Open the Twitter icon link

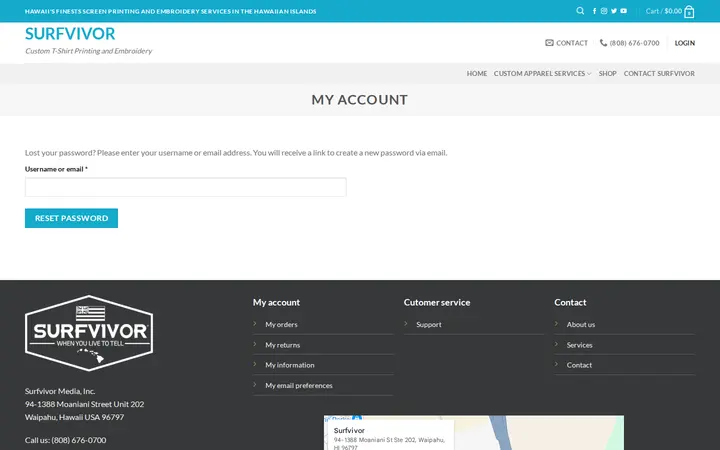614,11
